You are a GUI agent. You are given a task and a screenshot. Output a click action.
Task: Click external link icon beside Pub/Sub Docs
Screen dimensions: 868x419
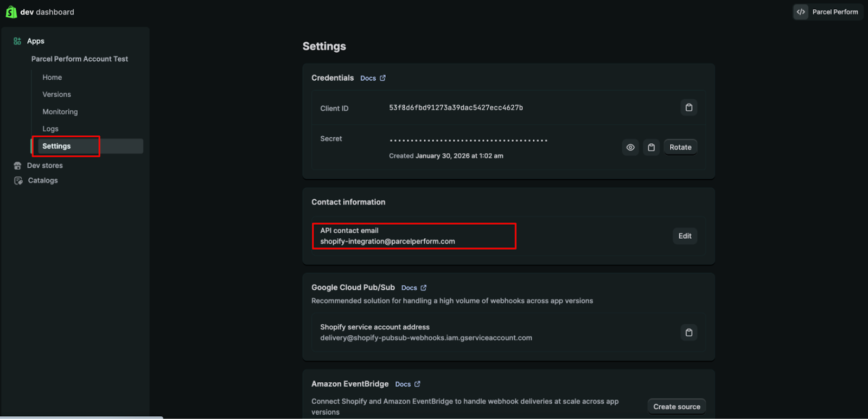click(424, 288)
